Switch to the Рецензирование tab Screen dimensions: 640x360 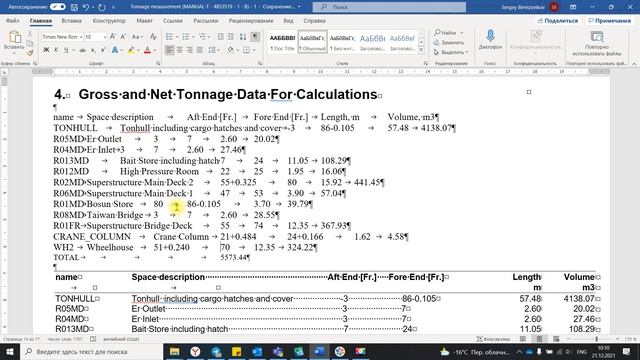point(251,20)
